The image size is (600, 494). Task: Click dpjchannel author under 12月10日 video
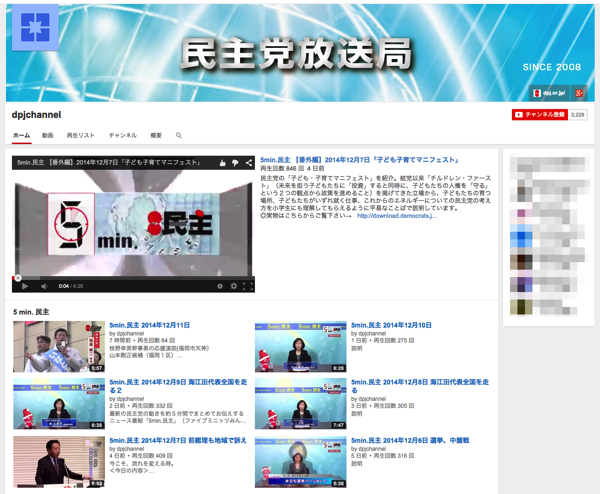[372, 333]
